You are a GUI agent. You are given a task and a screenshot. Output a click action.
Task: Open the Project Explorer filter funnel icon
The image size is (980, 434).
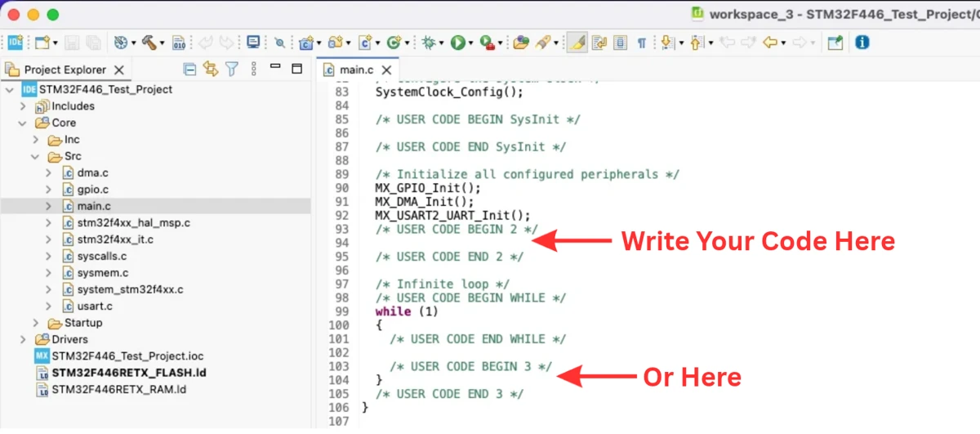[x=231, y=69]
